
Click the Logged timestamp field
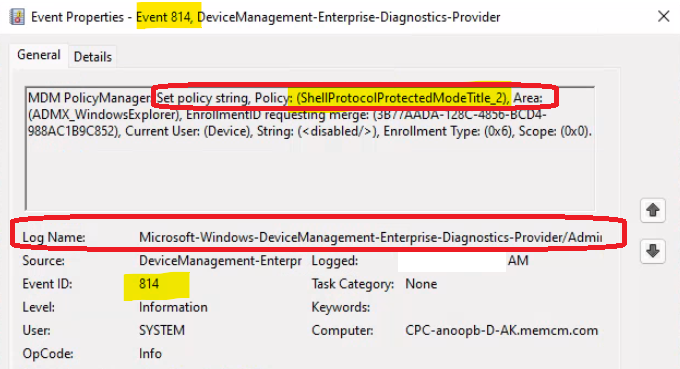[463, 261]
